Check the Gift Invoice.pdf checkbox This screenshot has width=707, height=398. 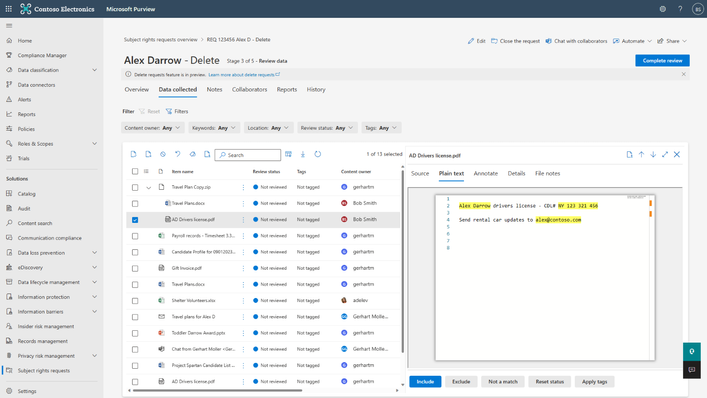pyautogui.click(x=135, y=268)
